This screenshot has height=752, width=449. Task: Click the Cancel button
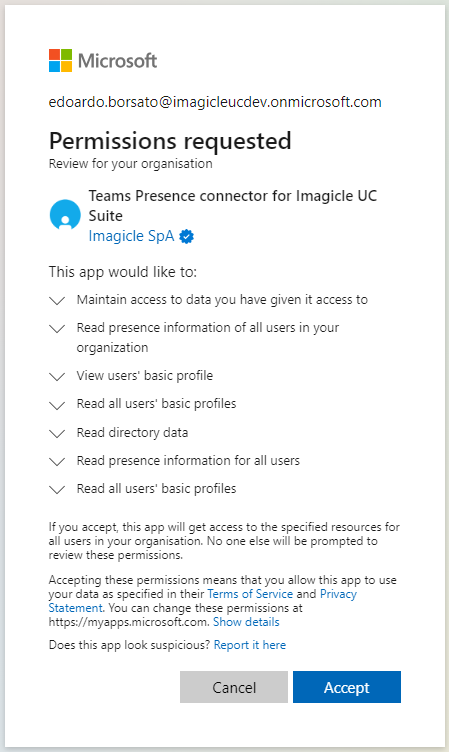point(234,687)
